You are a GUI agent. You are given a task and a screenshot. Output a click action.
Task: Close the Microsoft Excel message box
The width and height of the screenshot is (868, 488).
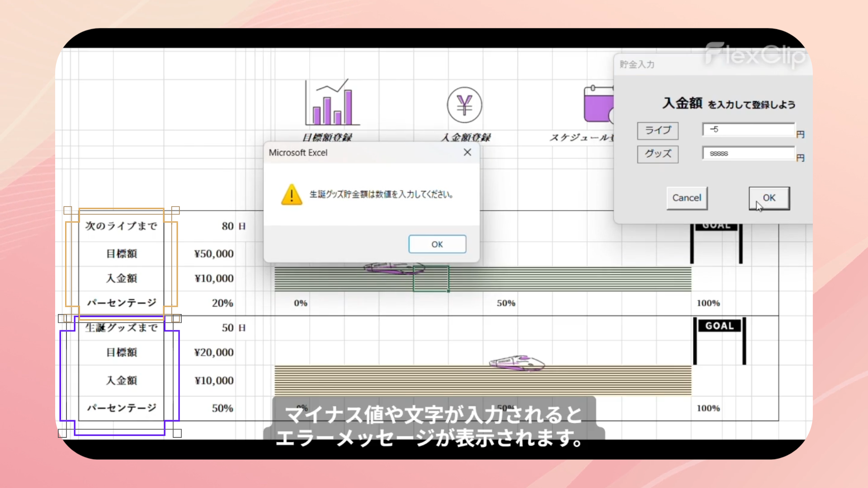click(467, 153)
